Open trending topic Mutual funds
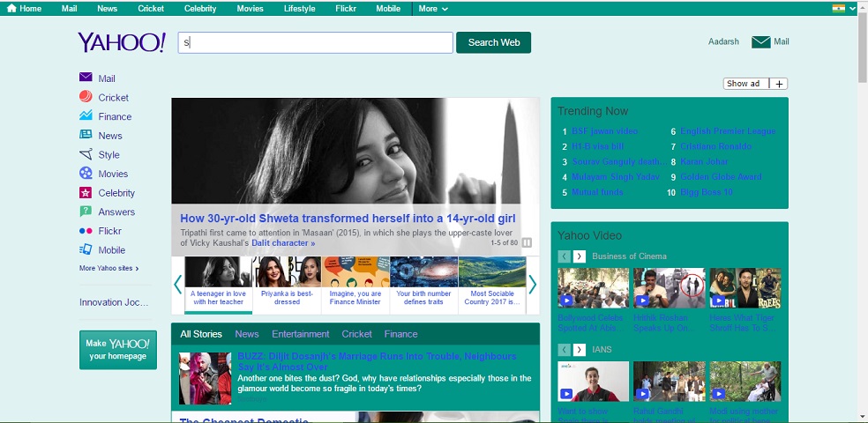The width and height of the screenshot is (868, 423). (597, 192)
